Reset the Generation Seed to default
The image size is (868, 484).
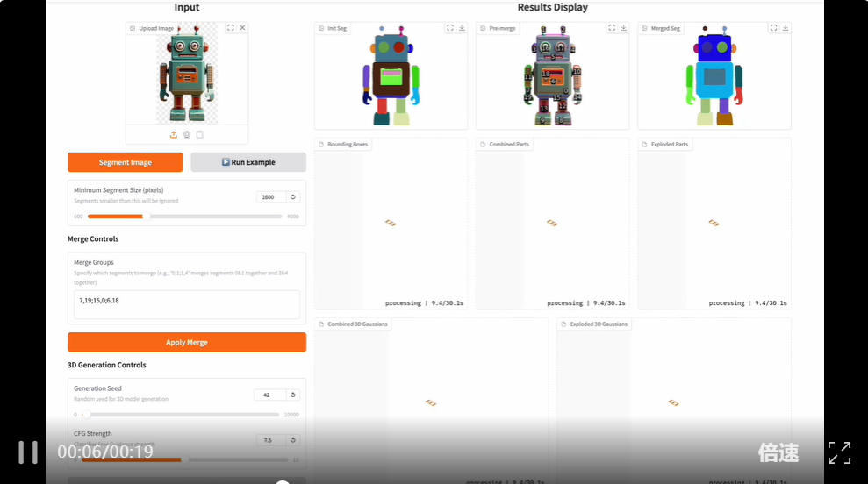tap(293, 395)
